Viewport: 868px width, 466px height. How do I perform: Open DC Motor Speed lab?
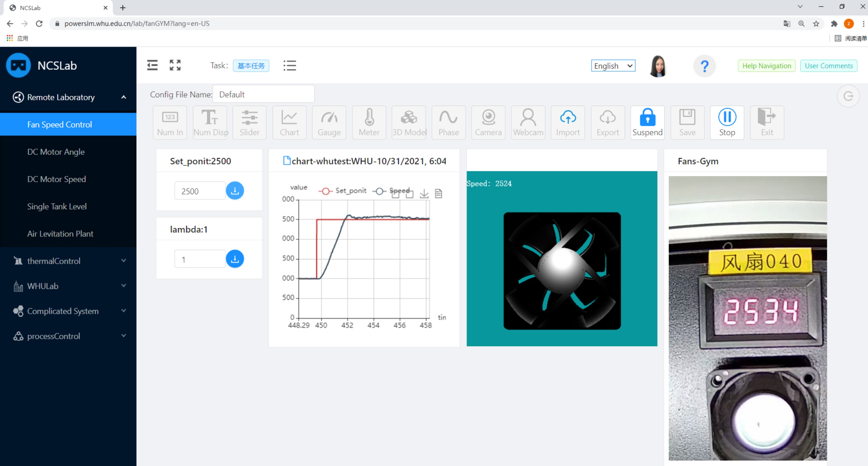pyautogui.click(x=57, y=179)
